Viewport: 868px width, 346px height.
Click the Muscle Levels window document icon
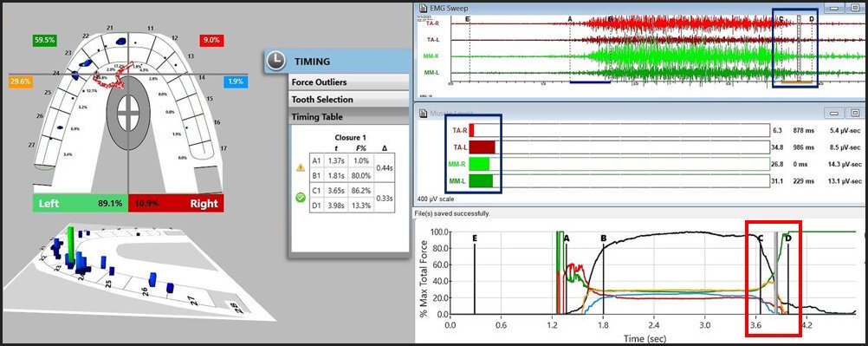point(423,114)
